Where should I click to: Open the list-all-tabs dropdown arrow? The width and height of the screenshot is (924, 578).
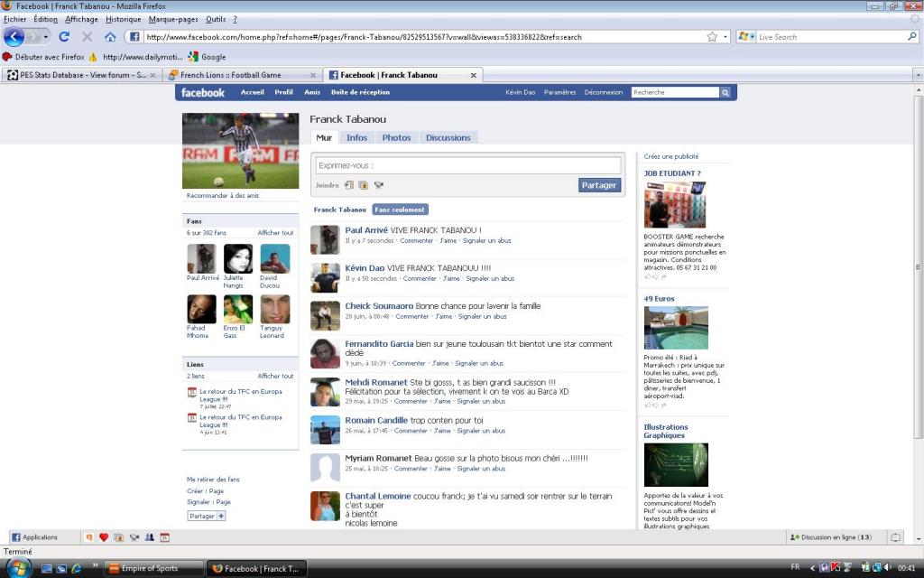tap(918, 76)
